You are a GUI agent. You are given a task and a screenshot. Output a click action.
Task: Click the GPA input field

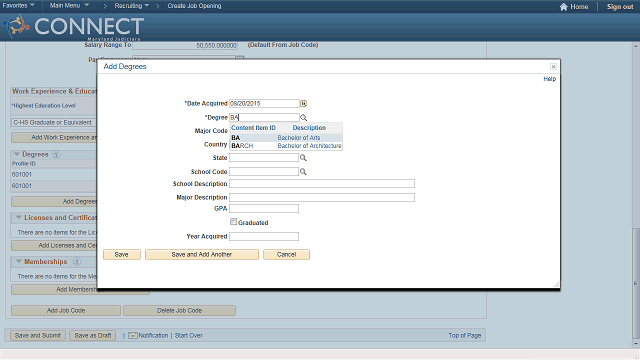(264, 209)
